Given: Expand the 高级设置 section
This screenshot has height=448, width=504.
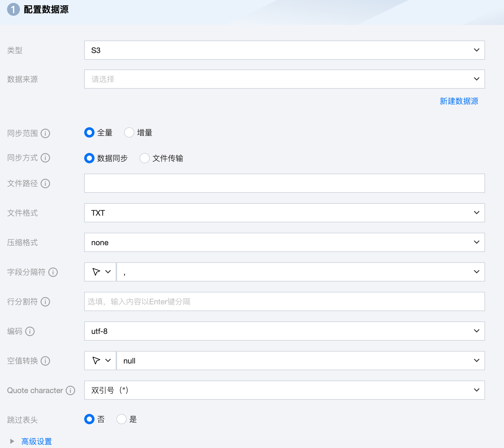Looking at the screenshot, I should (36, 441).
